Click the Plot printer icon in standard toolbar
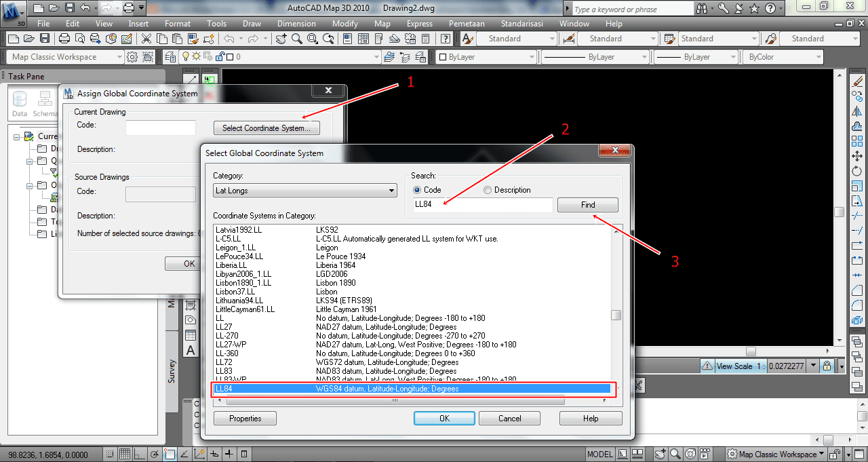 (x=64, y=39)
